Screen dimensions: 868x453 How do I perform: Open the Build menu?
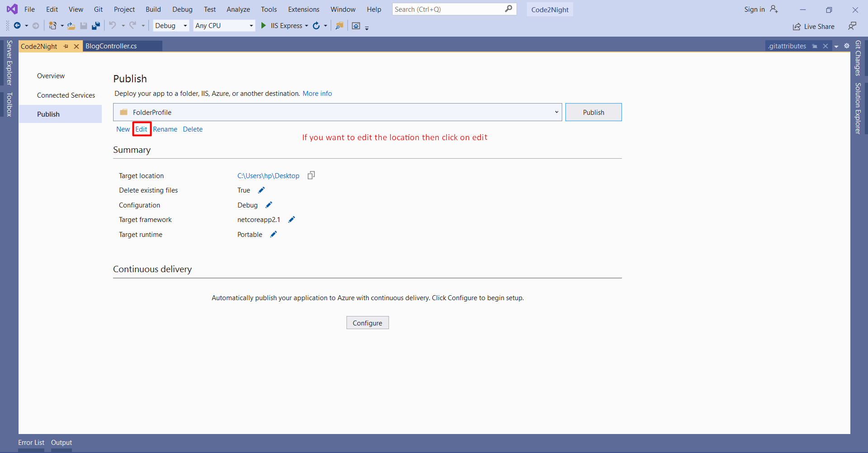click(153, 9)
